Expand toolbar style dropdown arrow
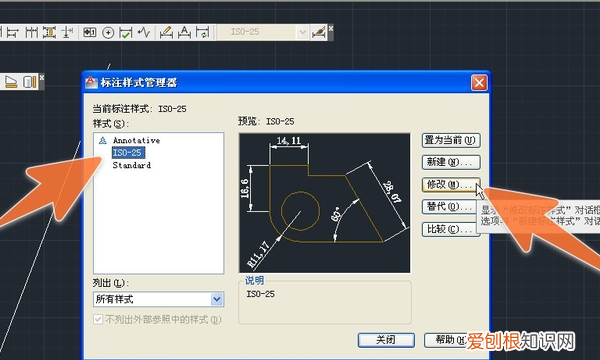600x360 pixels. pyautogui.click(x=302, y=33)
